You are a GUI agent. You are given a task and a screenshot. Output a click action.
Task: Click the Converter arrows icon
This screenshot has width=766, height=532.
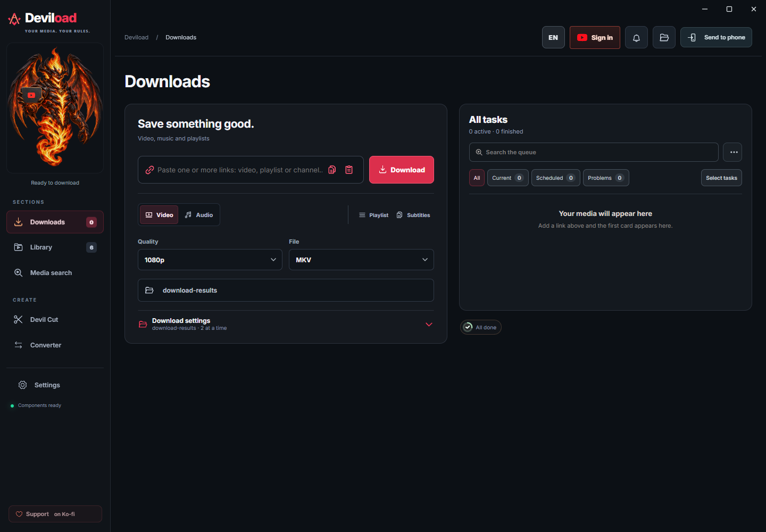pyautogui.click(x=18, y=345)
